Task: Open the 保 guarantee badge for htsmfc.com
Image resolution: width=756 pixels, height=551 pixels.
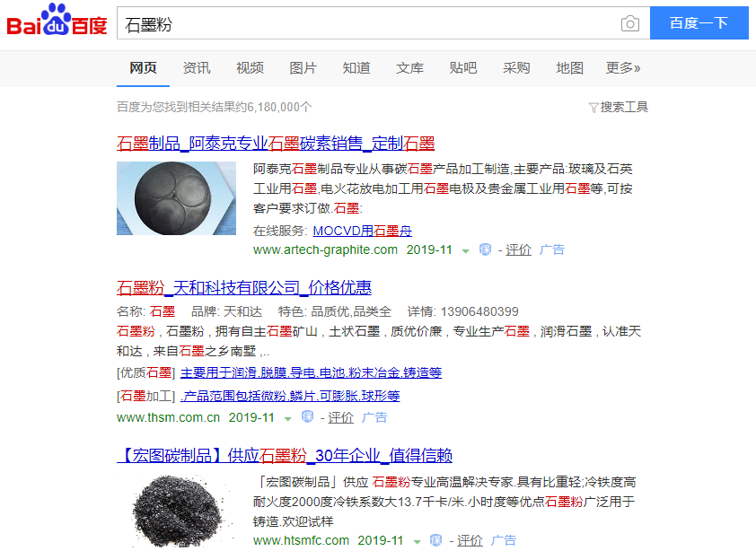Action: click(435, 540)
